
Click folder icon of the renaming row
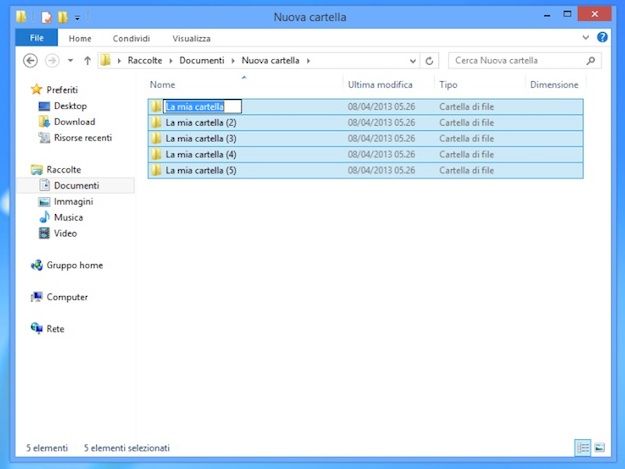156,106
